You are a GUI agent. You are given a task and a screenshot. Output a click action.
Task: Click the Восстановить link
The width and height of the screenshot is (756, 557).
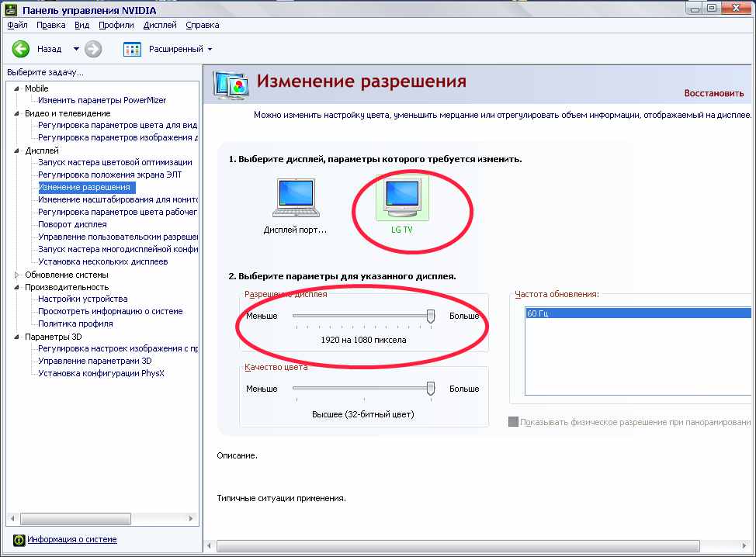pyautogui.click(x=714, y=93)
